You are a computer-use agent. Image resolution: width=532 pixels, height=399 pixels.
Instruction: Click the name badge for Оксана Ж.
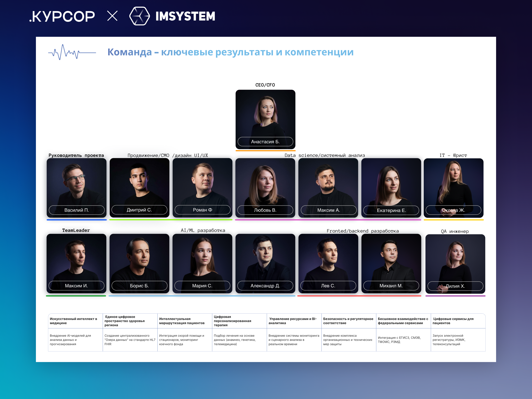tap(454, 210)
